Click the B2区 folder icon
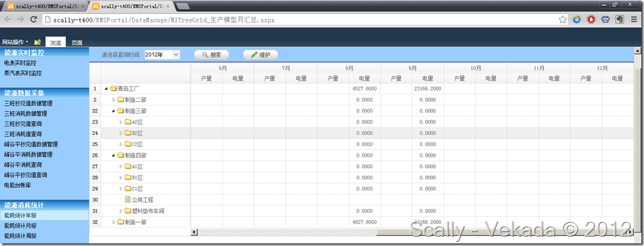 point(128,133)
